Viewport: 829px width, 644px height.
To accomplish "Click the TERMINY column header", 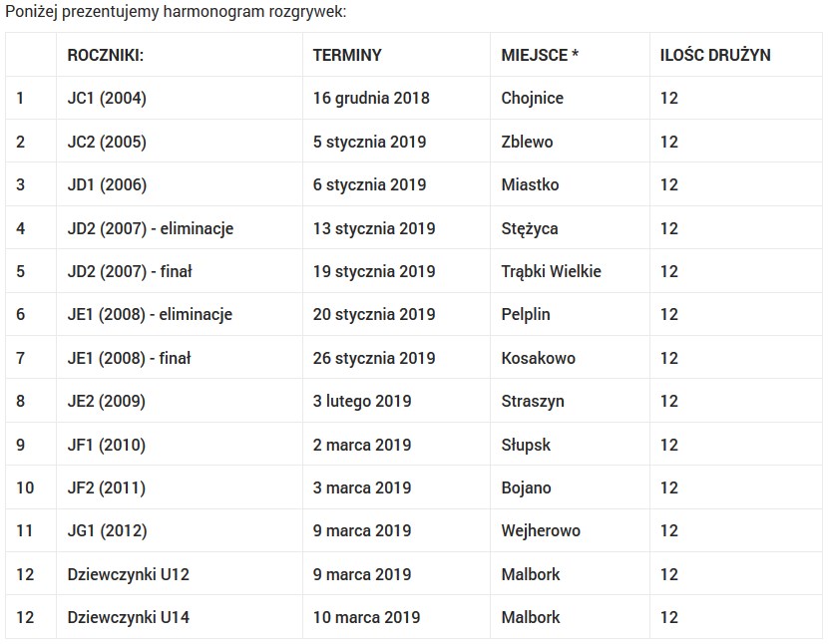I will pos(347,55).
